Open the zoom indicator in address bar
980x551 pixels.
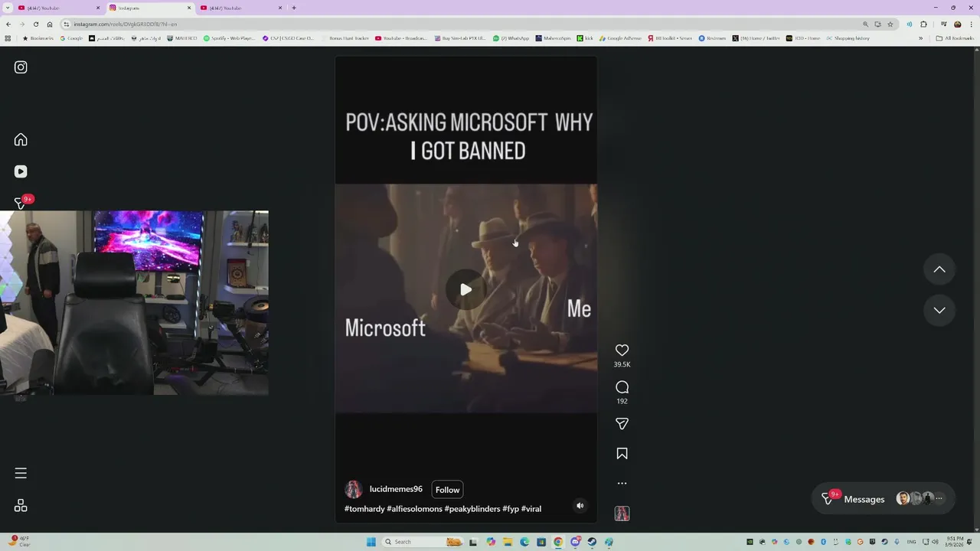point(865,24)
